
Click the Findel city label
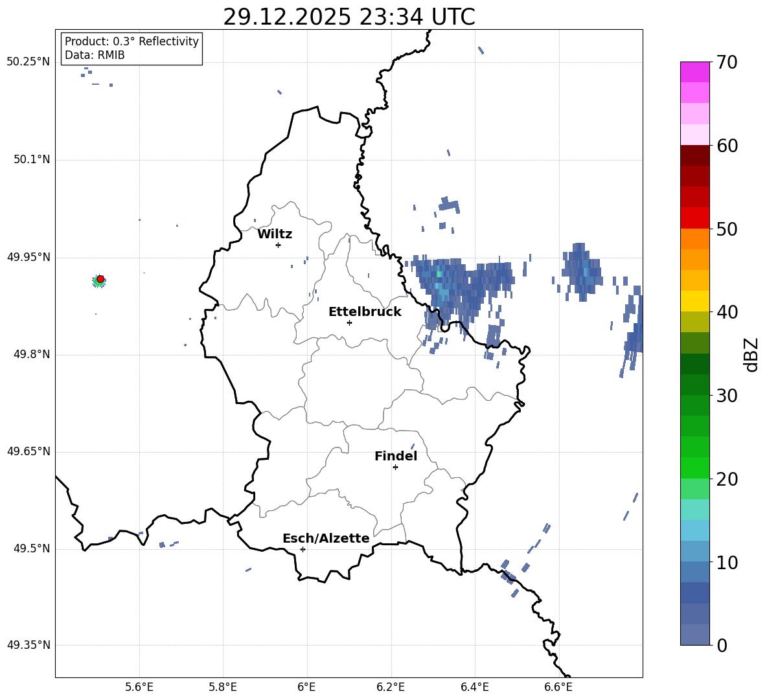pos(396,456)
